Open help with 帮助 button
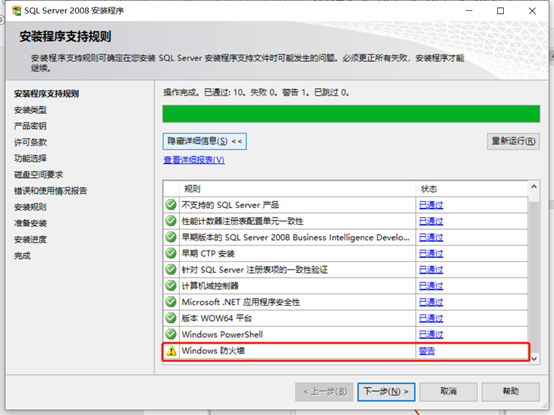Image resolution: width=554 pixels, height=415 pixels. coord(511,392)
